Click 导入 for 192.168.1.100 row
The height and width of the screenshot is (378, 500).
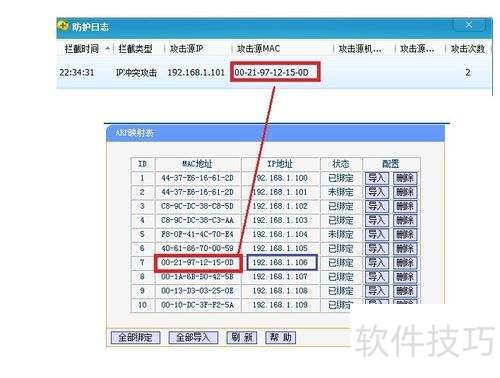(x=377, y=178)
